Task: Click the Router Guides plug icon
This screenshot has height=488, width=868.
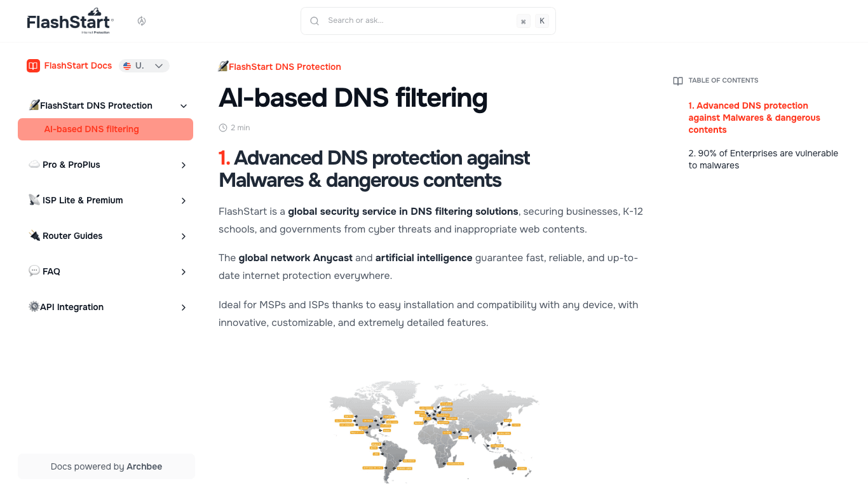Action: 34,236
